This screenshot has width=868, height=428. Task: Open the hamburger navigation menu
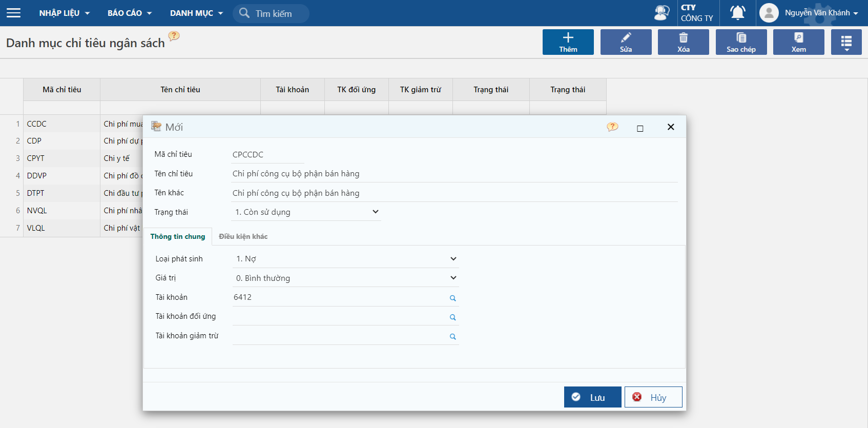(x=14, y=13)
